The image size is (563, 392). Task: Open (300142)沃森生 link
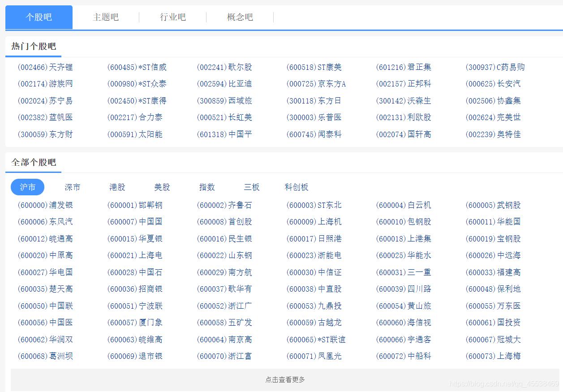coord(404,101)
